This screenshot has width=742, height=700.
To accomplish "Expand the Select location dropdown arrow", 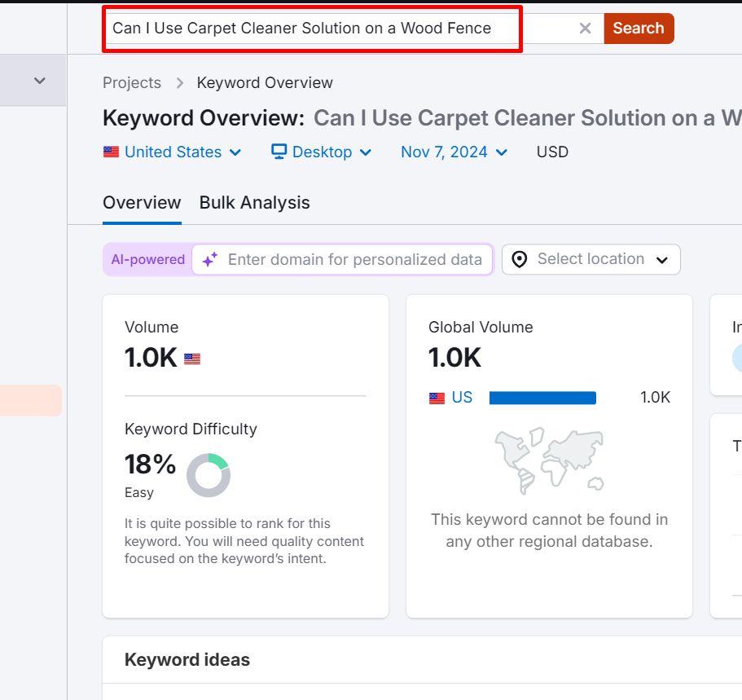I will coord(662,260).
